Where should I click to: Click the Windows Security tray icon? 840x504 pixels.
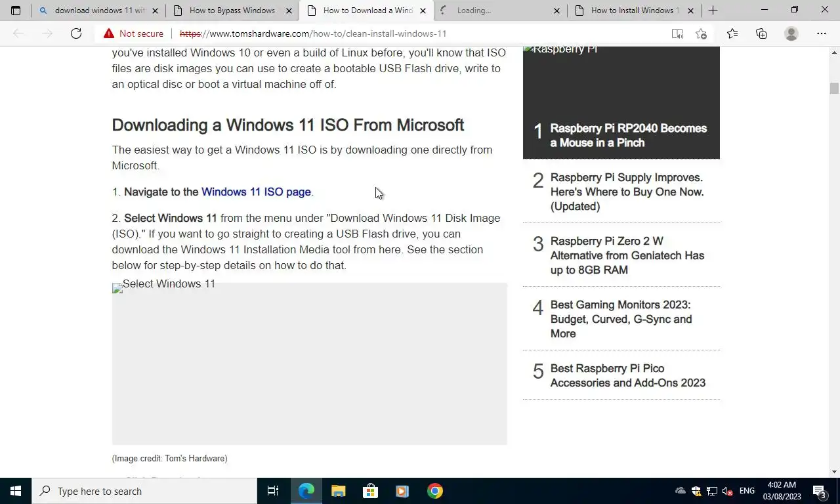pyautogui.click(x=696, y=491)
